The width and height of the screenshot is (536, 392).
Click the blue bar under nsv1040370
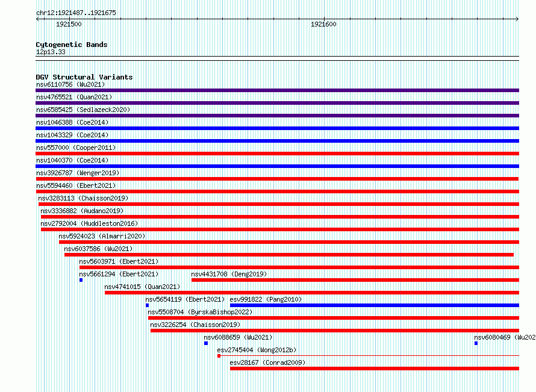click(x=277, y=166)
